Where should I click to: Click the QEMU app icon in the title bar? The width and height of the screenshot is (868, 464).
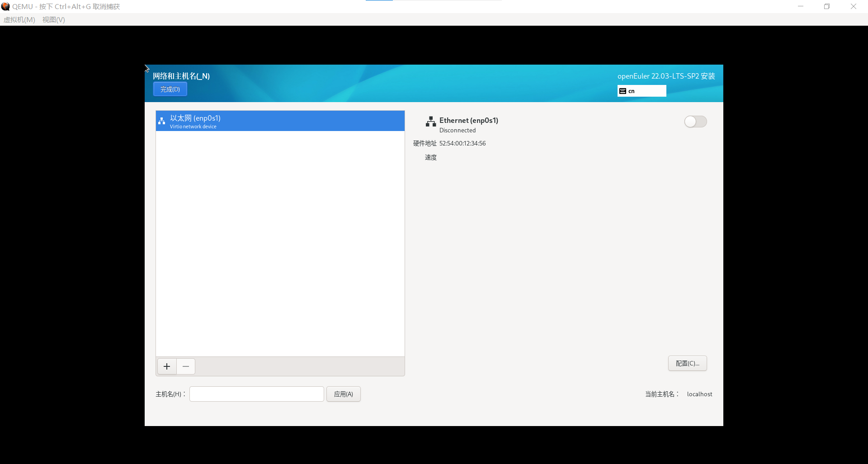[x=5, y=6]
